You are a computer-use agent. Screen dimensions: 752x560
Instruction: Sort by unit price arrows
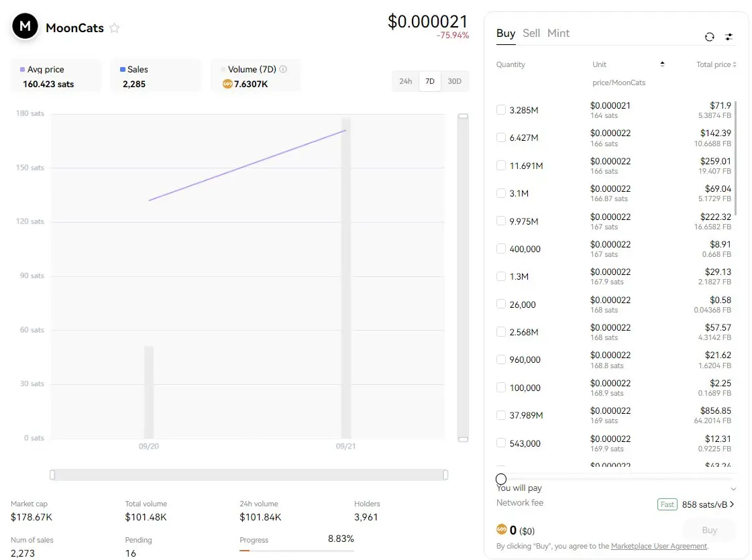(662, 64)
